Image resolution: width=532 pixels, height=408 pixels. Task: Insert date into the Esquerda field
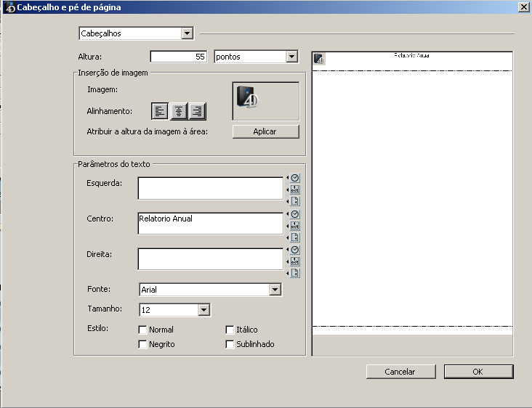295,189
